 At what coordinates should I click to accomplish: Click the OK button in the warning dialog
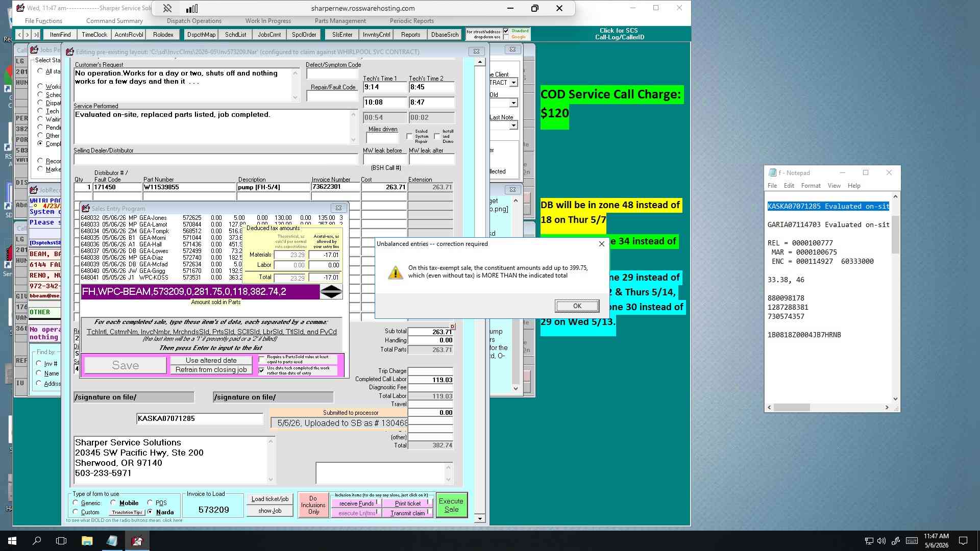577,306
